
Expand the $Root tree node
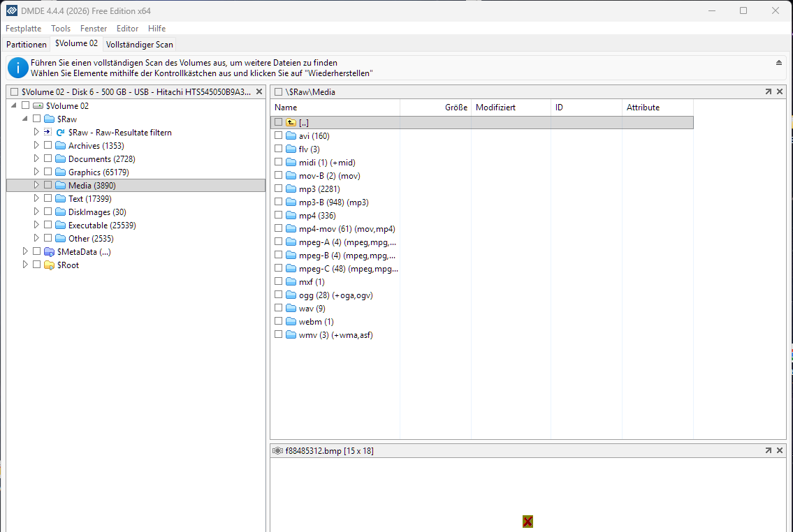(24, 264)
